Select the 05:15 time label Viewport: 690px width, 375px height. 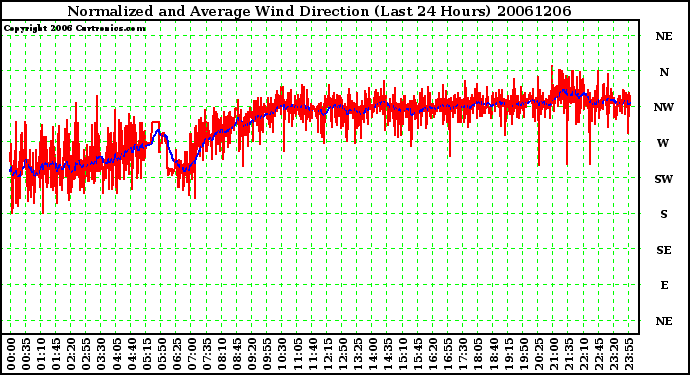click(147, 354)
